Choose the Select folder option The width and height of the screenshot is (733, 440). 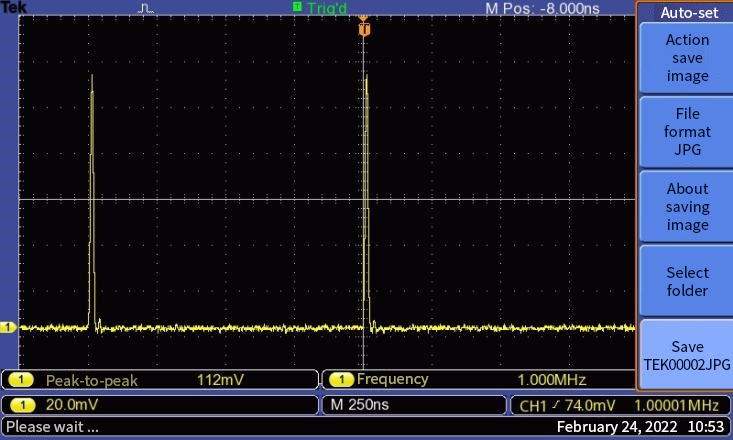[x=687, y=281]
